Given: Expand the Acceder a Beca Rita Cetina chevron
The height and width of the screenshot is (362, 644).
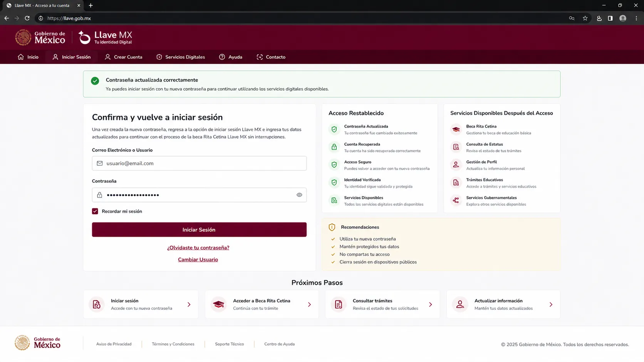Looking at the screenshot, I should click(x=309, y=304).
